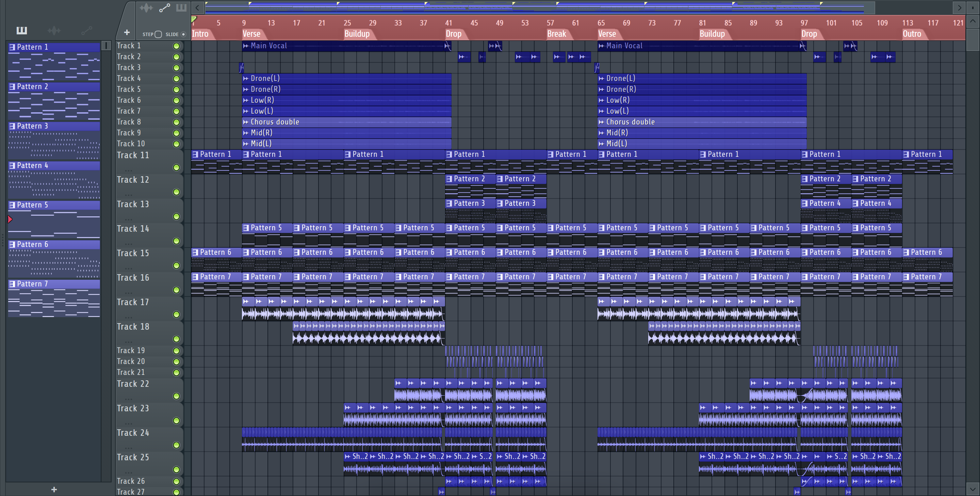The height and width of the screenshot is (496, 980).
Task: Click the Pattern 5 icon in the picker
Action: click(x=12, y=205)
